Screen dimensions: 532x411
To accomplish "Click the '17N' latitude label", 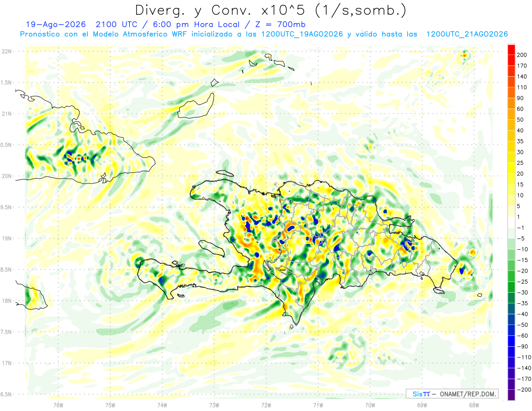I will pos(6,363).
